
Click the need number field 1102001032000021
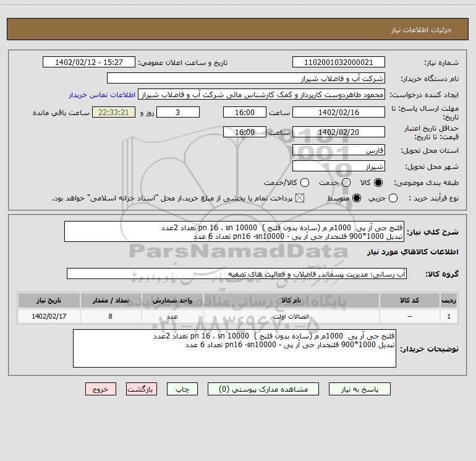pyautogui.click(x=339, y=62)
